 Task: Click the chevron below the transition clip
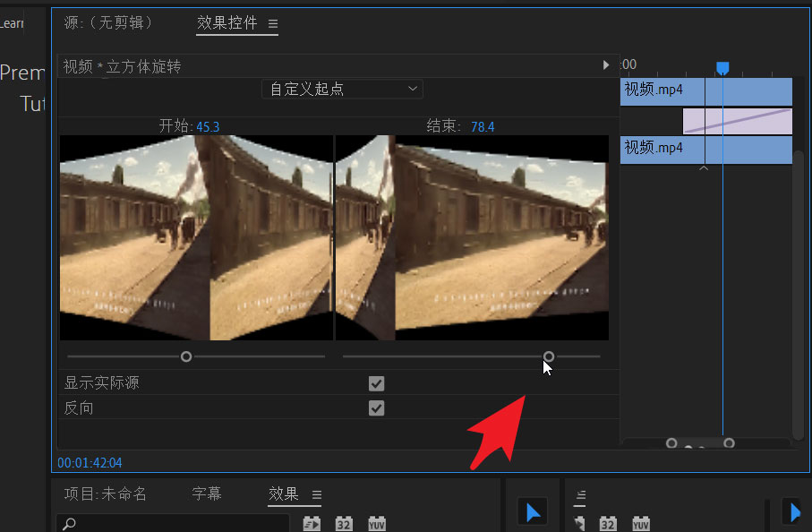click(x=704, y=167)
